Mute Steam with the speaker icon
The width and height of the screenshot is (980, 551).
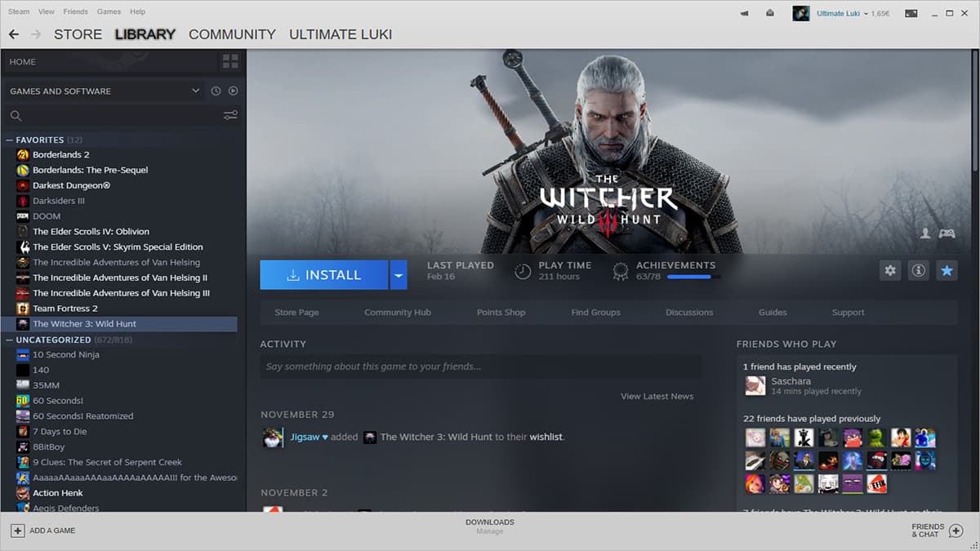point(744,12)
